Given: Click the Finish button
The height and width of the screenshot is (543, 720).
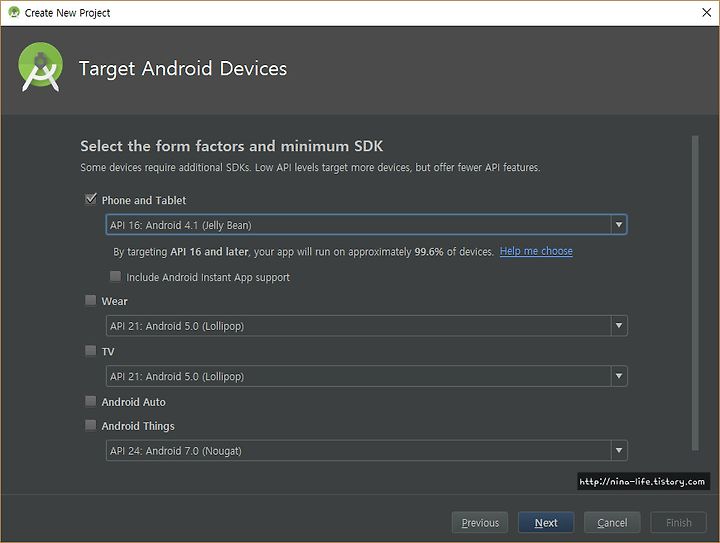Looking at the screenshot, I should point(678,523).
